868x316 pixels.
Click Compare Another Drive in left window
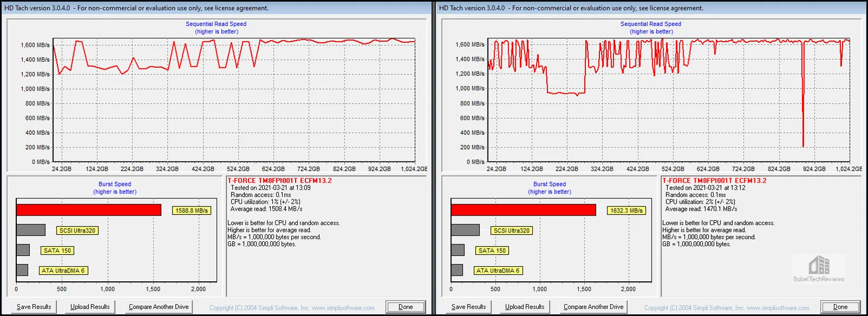[x=159, y=307]
